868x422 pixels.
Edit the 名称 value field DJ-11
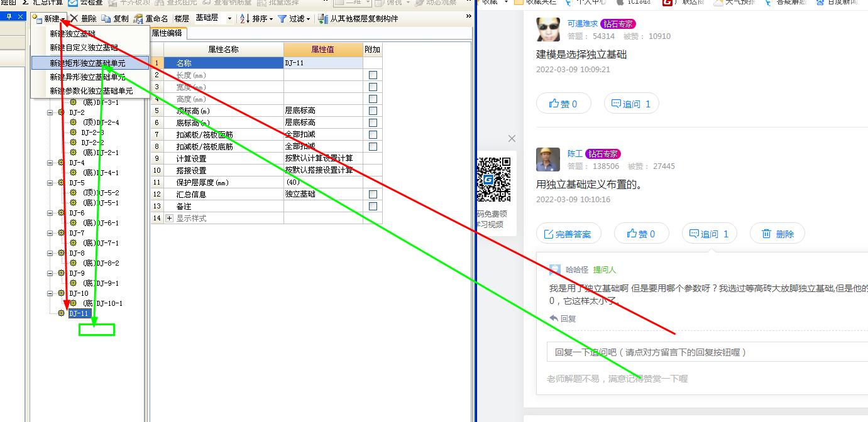[323, 63]
